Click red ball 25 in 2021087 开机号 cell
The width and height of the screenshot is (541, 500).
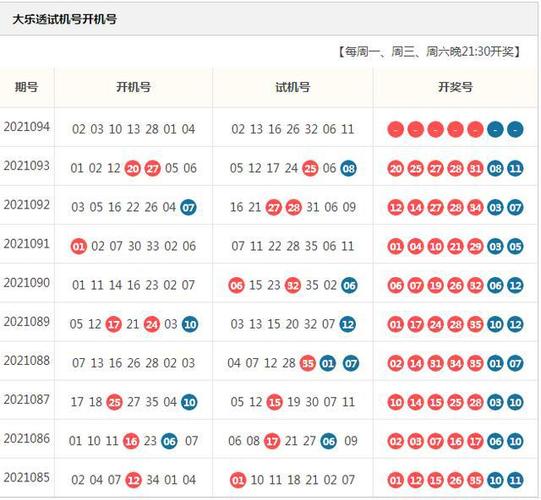114,402
